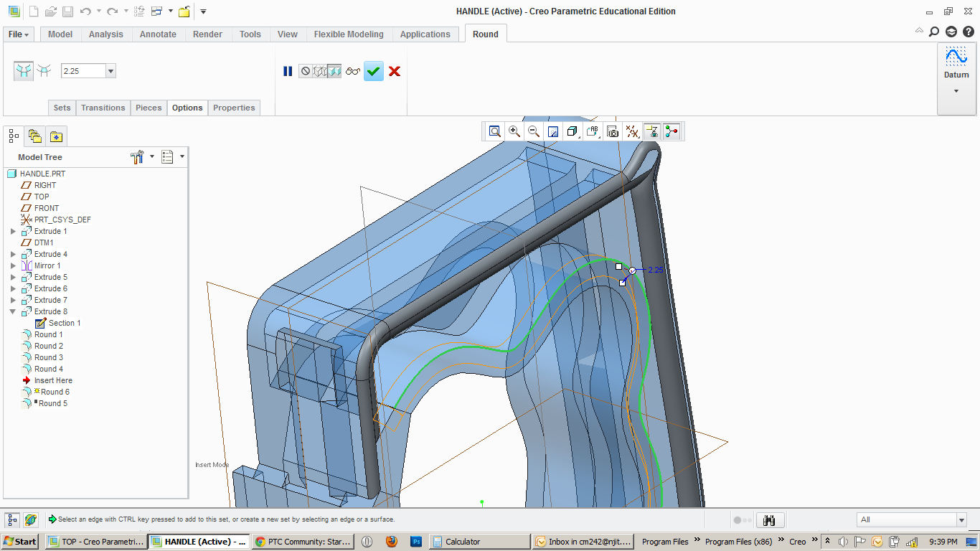Click the radius value field showing 2.25

tap(83, 71)
